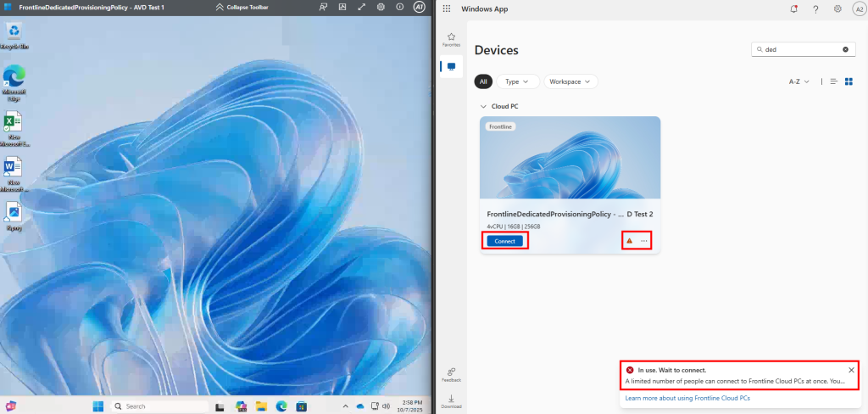Screen dimensions: 868x414
Task: Open 'Learn more about using Frontline Cloud PCs' link
Action: click(x=687, y=397)
